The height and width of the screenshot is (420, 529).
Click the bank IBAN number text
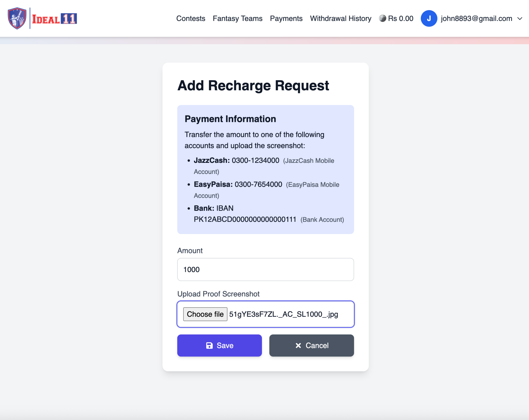245,219
